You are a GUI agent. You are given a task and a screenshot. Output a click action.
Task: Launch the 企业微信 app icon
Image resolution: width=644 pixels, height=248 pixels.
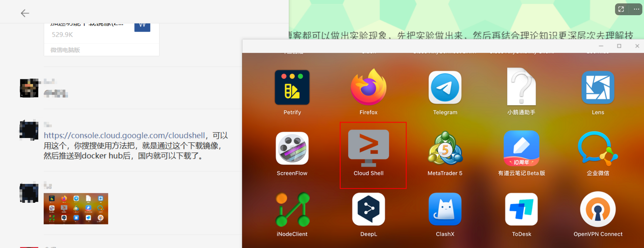pyautogui.click(x=598, y=148)
